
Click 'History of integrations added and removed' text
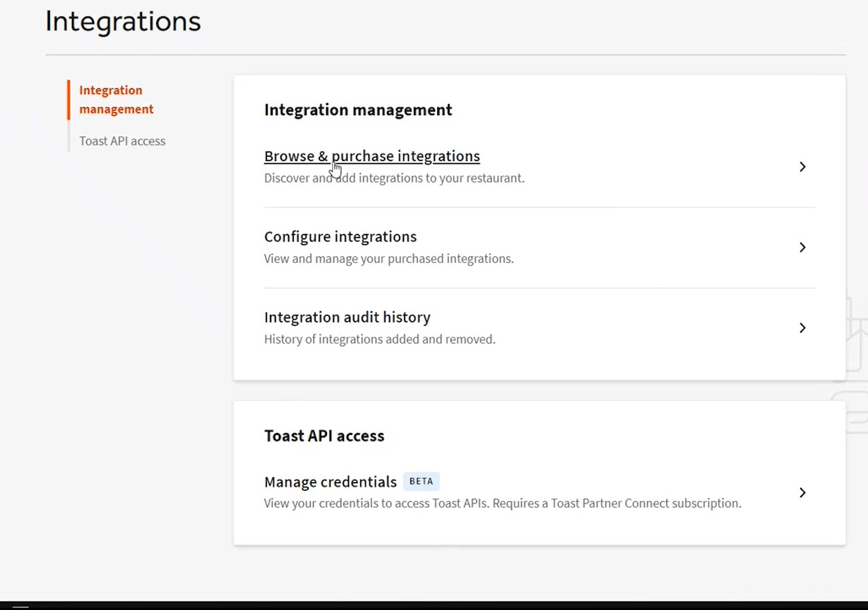coord(379,339)
